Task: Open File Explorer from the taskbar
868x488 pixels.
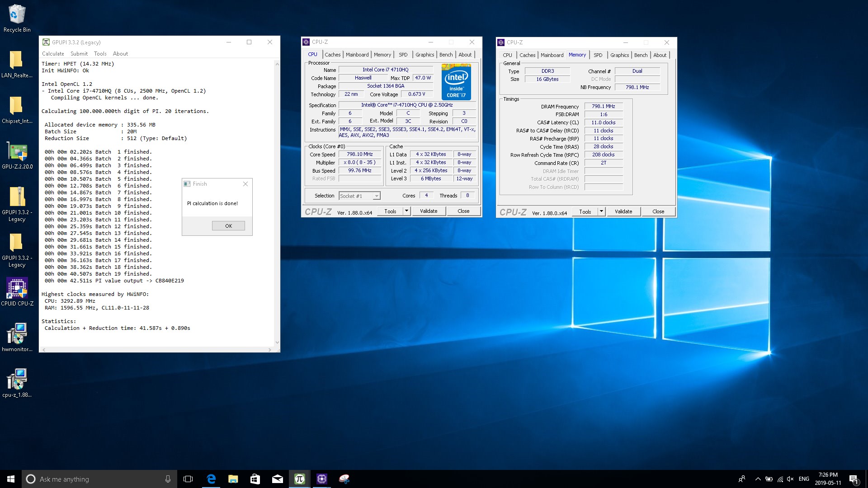Action: click(x=233, y=479)
